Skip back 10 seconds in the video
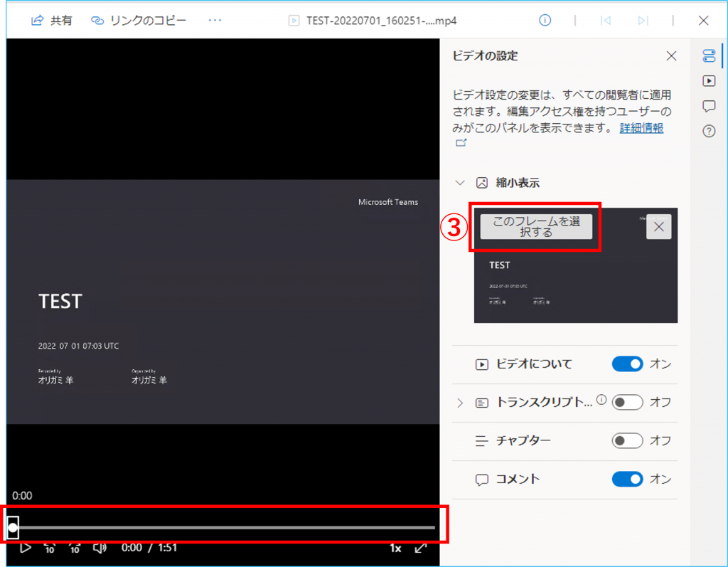Viewport: 728px width, 567px height. [50, 548]
